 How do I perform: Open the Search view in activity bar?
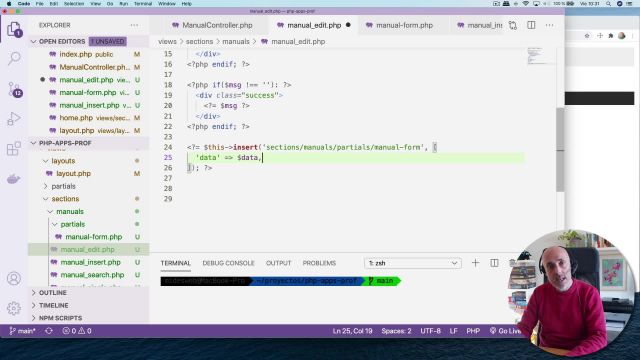(x=14, y=59)
